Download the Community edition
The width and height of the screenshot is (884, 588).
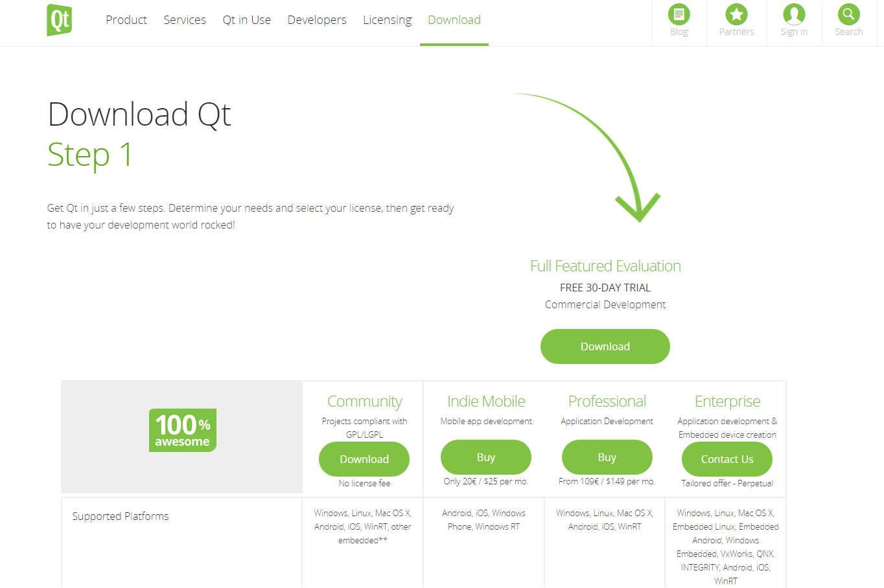pyautogui.click(x=364, y=459)
